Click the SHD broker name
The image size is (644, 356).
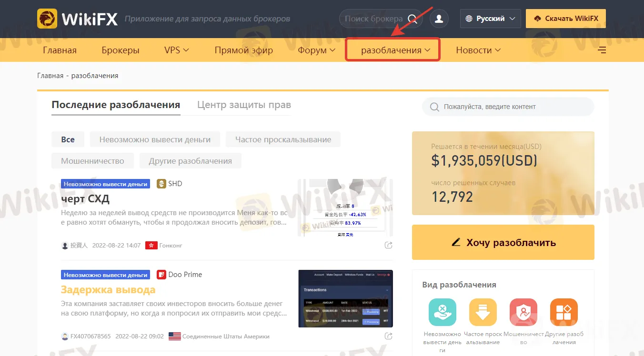point(175,184)
